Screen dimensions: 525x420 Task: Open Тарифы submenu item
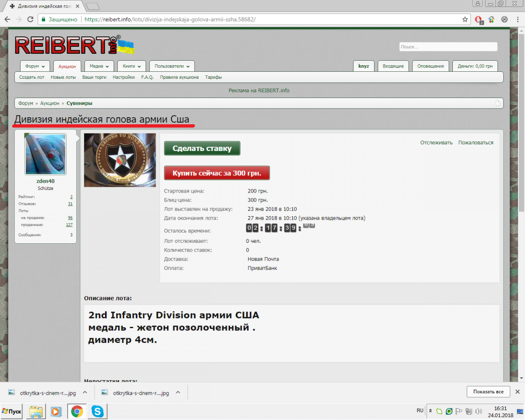[x=213, y=77]
